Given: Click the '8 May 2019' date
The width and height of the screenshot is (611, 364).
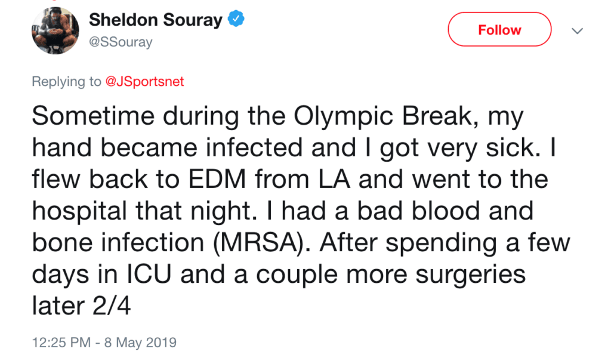Looking at the screenshot, I should pyautogui.click(x=141, y=343).
